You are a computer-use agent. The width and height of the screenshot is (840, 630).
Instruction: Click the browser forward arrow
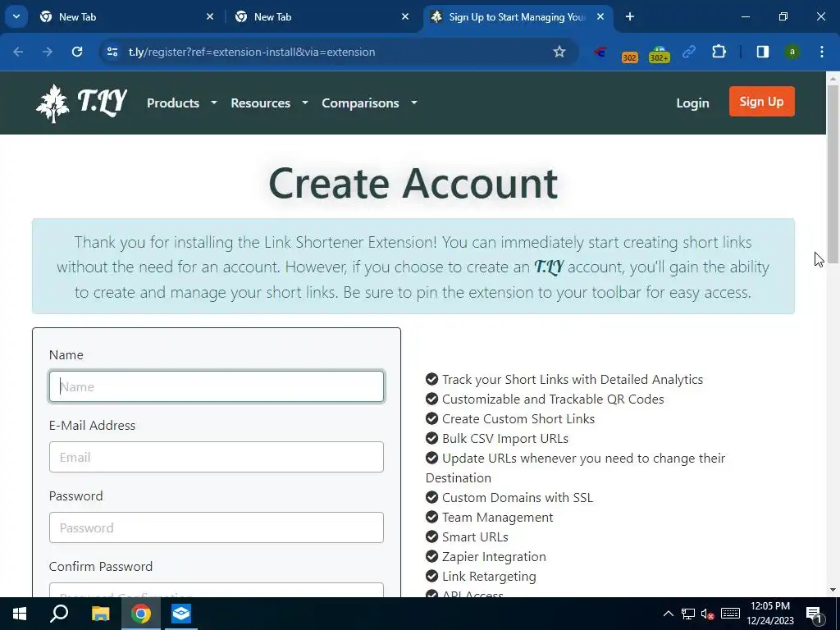[48, 52]
